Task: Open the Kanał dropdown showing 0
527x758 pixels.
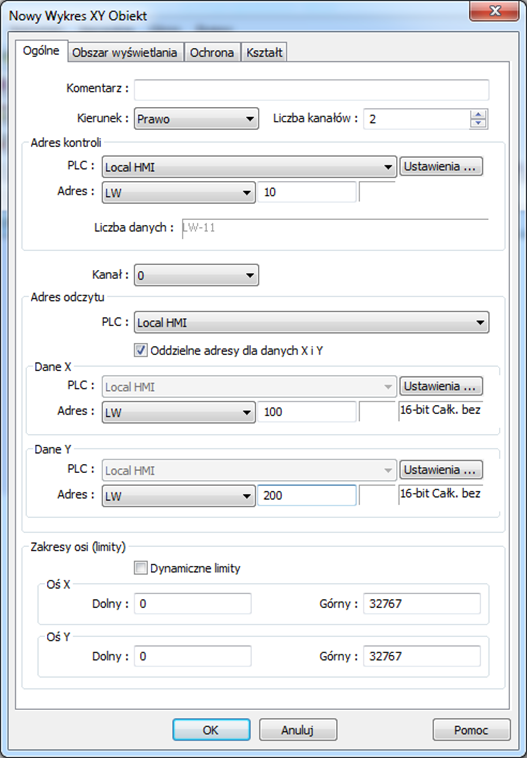Action: click(196, 276)
